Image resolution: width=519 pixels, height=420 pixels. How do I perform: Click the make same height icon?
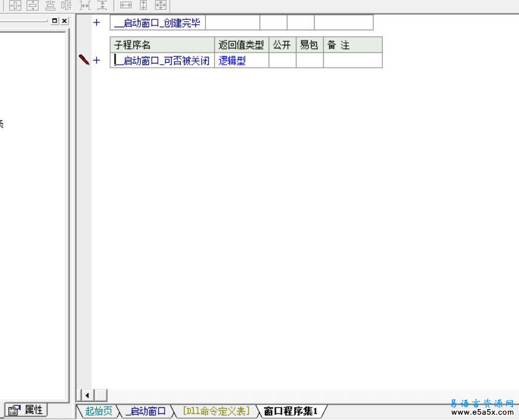pos(143,5)
